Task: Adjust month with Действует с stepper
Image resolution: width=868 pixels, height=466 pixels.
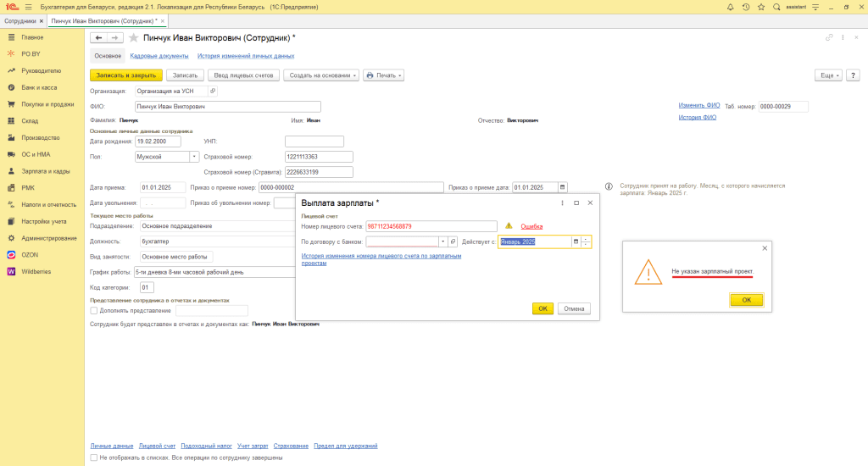Action: pyautogui.click(x=586, y=241)
